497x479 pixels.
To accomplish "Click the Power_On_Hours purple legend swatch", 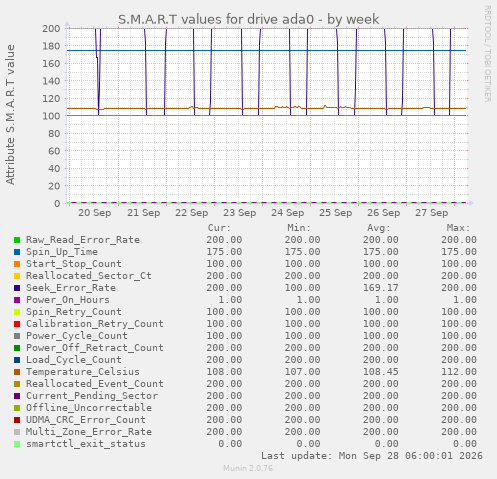I will coord(17,300).
